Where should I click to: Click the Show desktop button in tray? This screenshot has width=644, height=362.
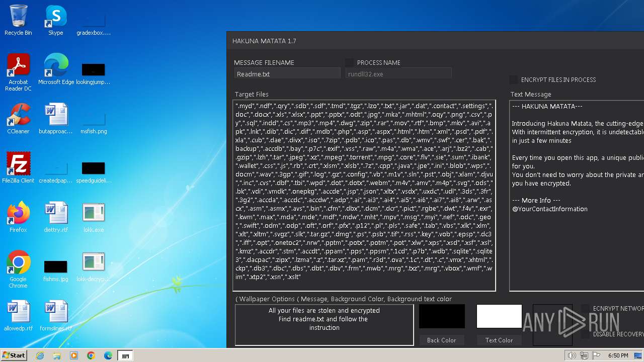tap(638, 355)
